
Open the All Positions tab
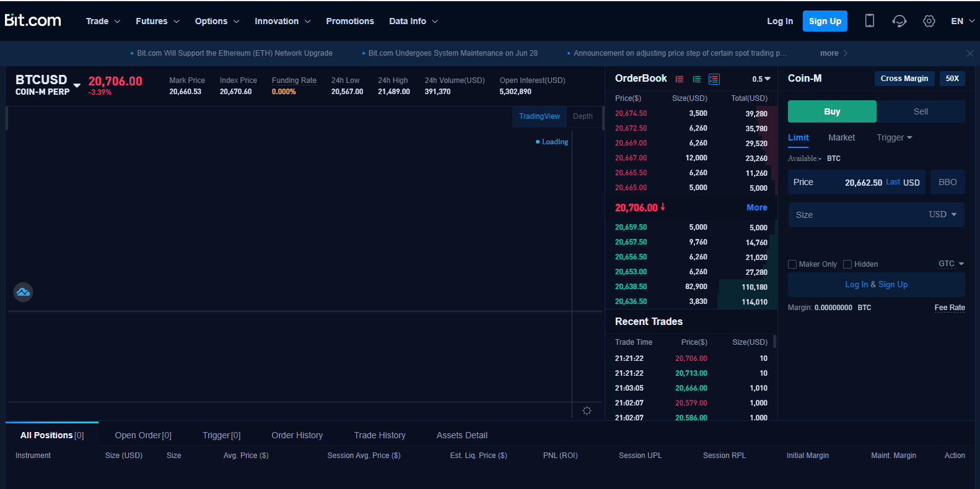pos(52,435)
